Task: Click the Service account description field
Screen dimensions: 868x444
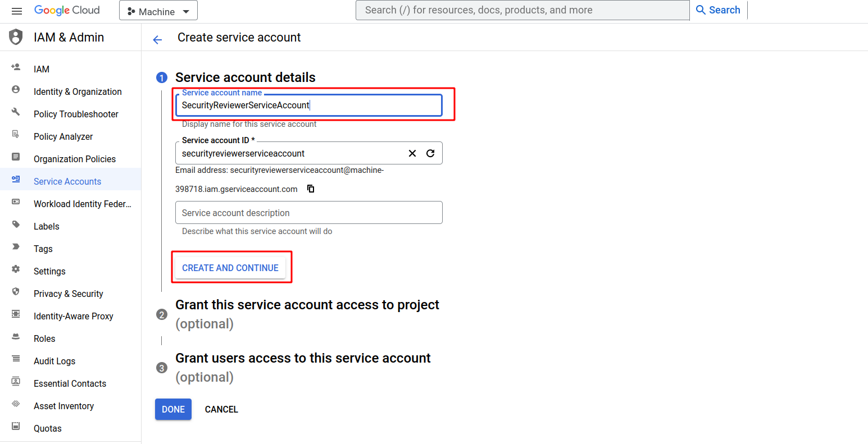Action: coord(308,212)
